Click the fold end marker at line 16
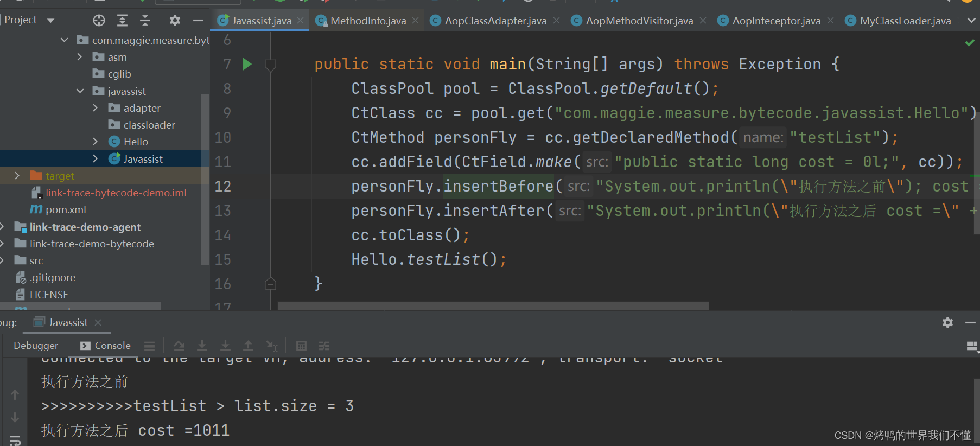 [x=271, y=283]
